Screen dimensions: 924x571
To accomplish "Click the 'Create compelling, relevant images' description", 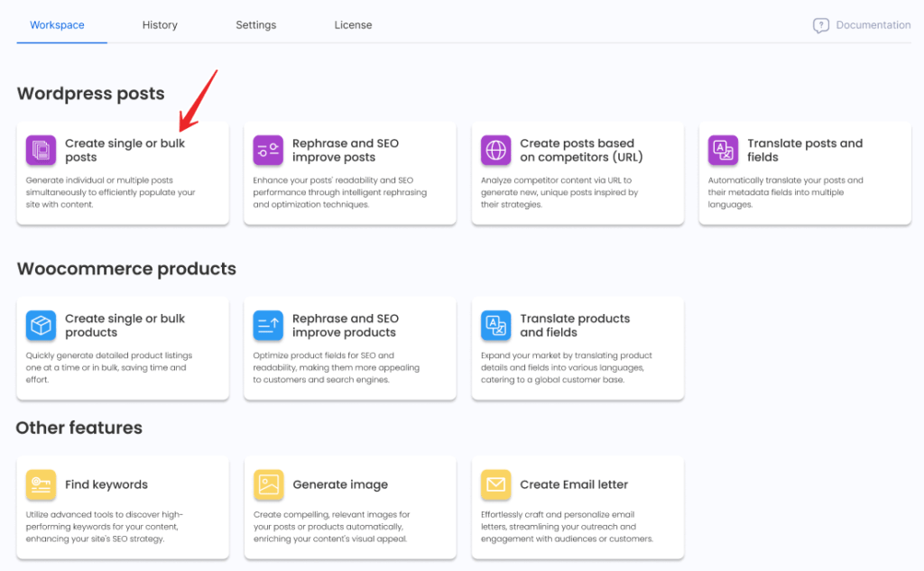I will pyautogui.click(x=332, y=526).
